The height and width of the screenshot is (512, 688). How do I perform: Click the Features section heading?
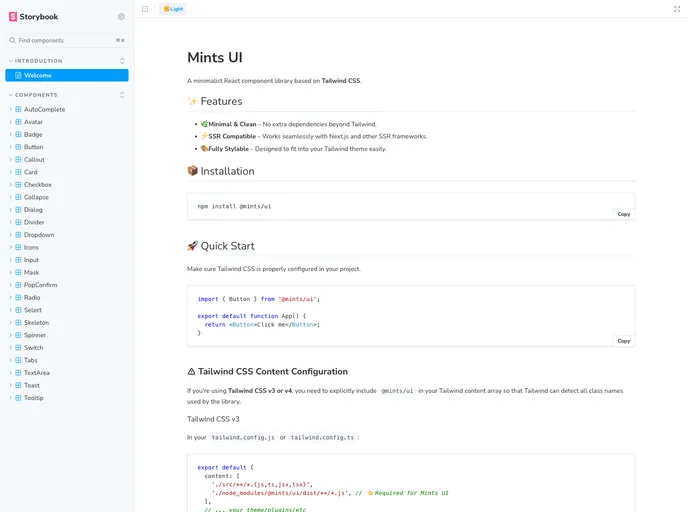point(215,101)
